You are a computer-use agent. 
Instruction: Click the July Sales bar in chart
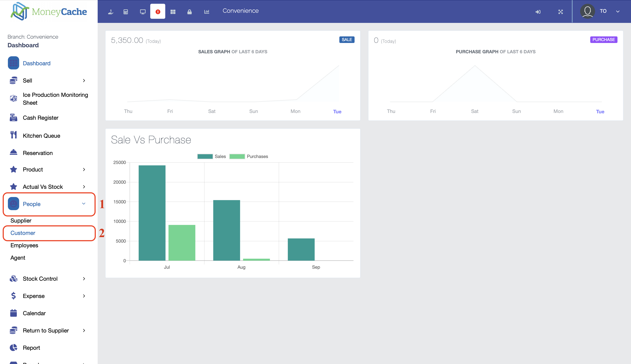tap(152, 213)
